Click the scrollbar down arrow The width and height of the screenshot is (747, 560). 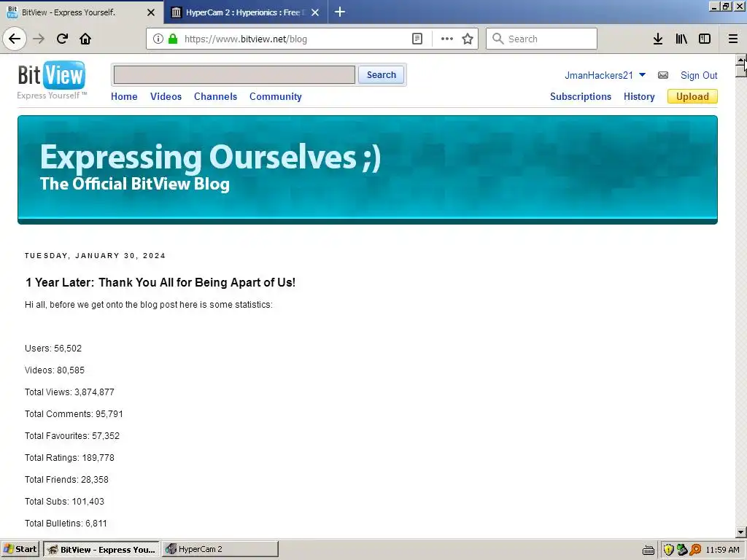click(x=741, y=532)
